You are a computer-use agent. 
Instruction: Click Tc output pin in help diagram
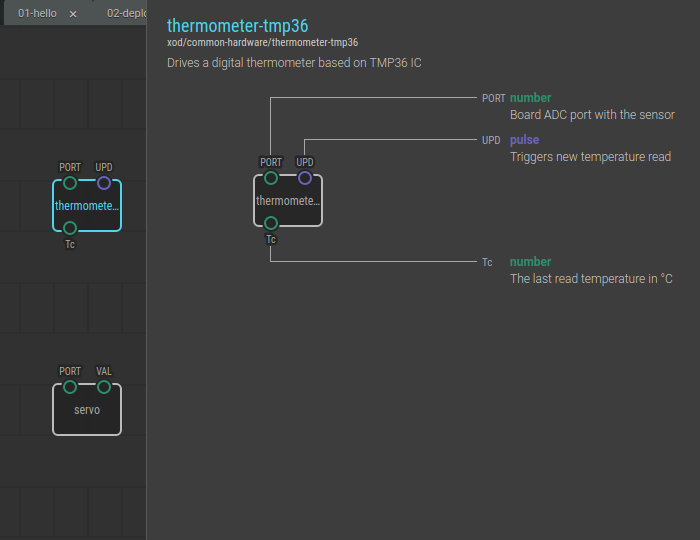(x=271, y=223)
